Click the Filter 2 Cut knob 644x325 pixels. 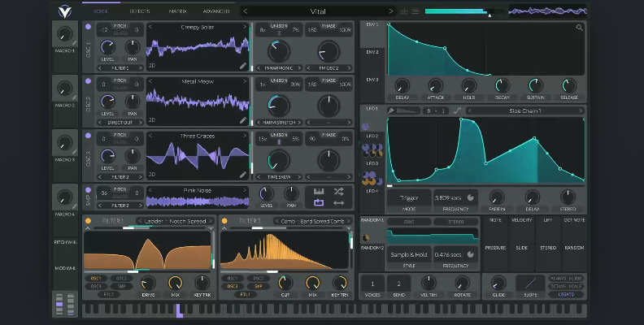(x=285, y=281)
